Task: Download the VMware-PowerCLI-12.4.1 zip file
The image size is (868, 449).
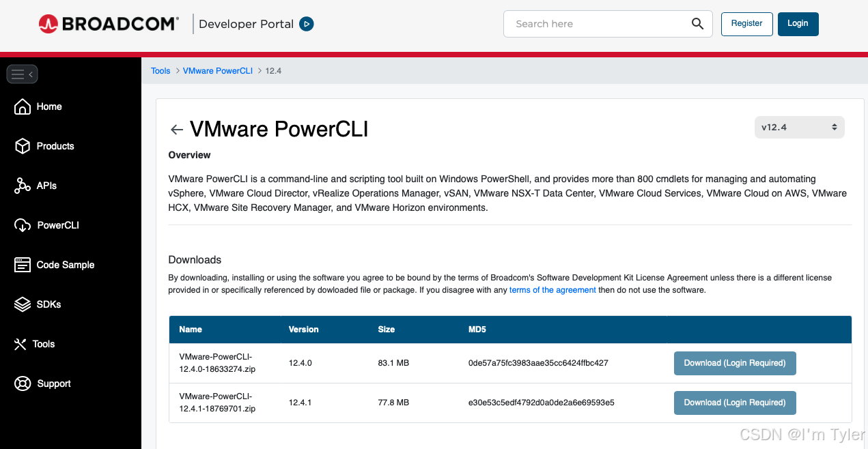Action: click(735, 403)
